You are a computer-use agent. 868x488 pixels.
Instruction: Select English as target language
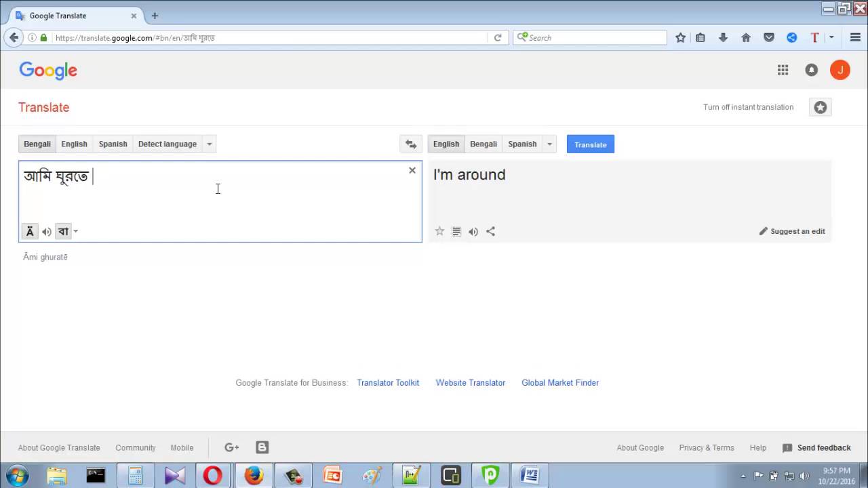coord(446,144)
